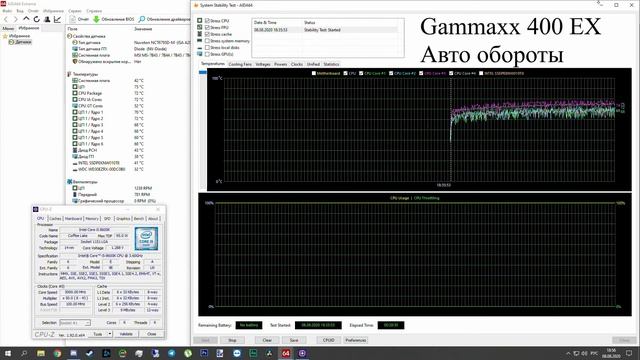Click the refresh icon in AIDA64 toolbar
The image size is (640, 360).
tap(36, 19)
